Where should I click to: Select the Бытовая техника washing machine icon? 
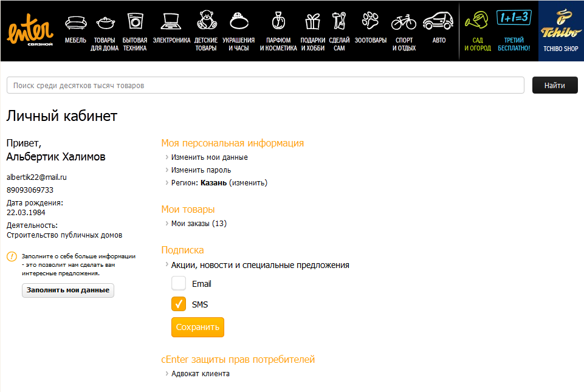pyautogui.click(x=135, y=21)
